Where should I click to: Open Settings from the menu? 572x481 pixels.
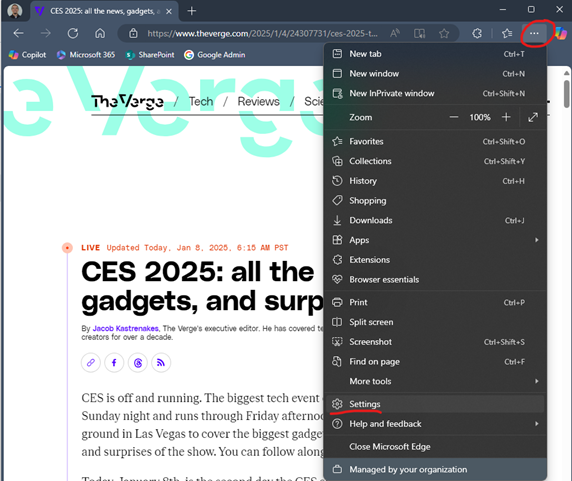click(435, 404)
